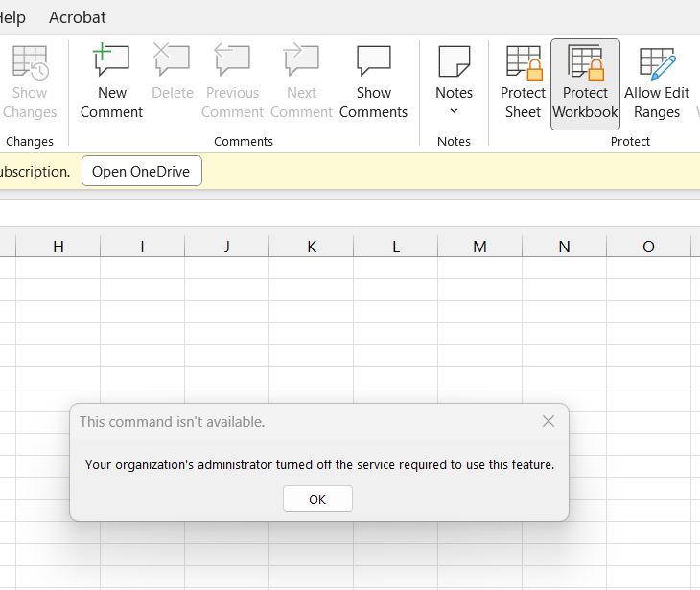The image size is (700, 590).
Task: Select column O header
Action: coord(648,247)
